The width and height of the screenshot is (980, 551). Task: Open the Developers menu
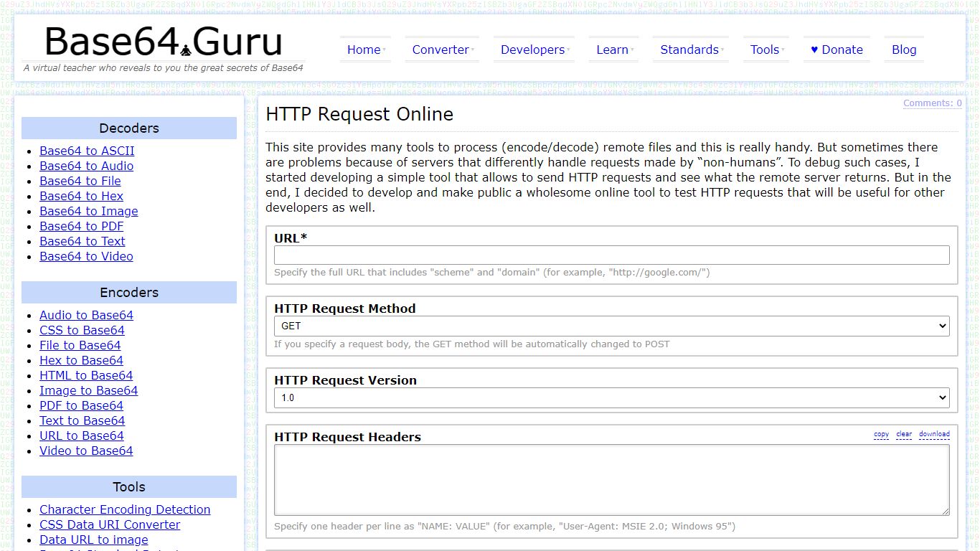click(534, 50)
